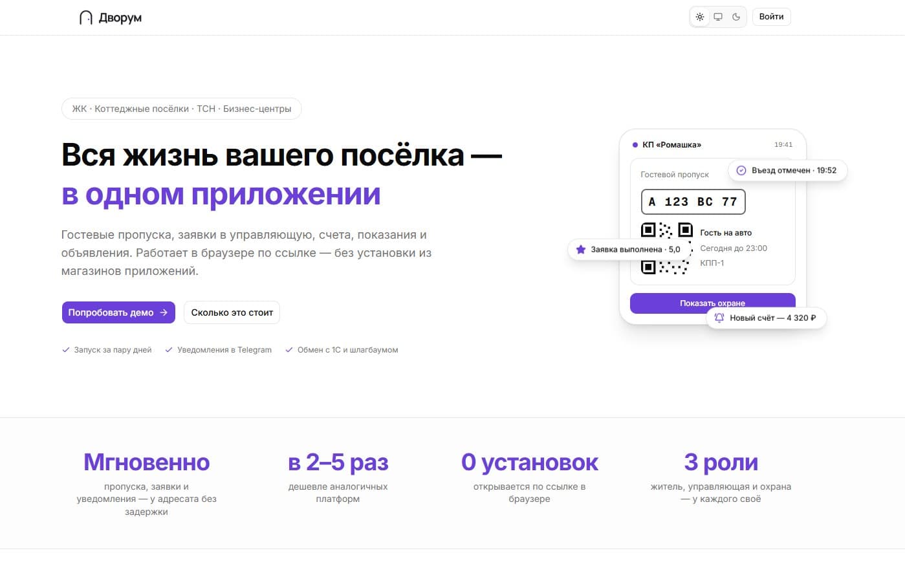Enable dark theme moon icon

(736, 17)
